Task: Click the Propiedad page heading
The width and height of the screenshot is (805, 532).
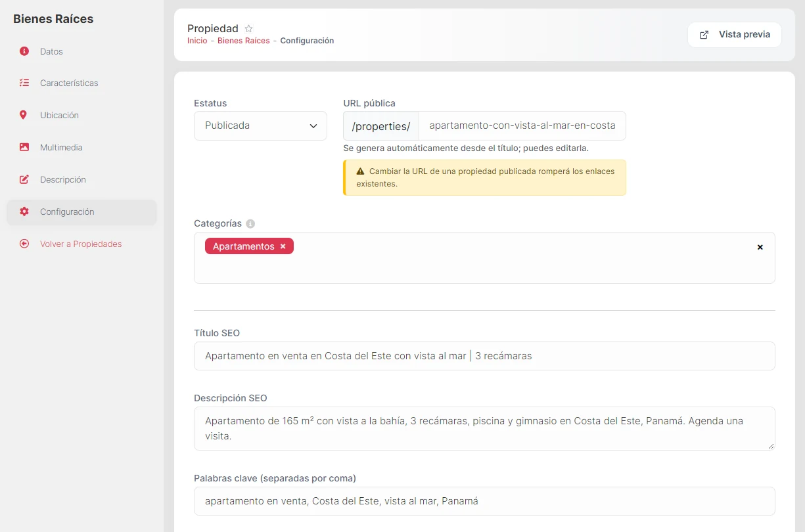Action: click(213, 29)
